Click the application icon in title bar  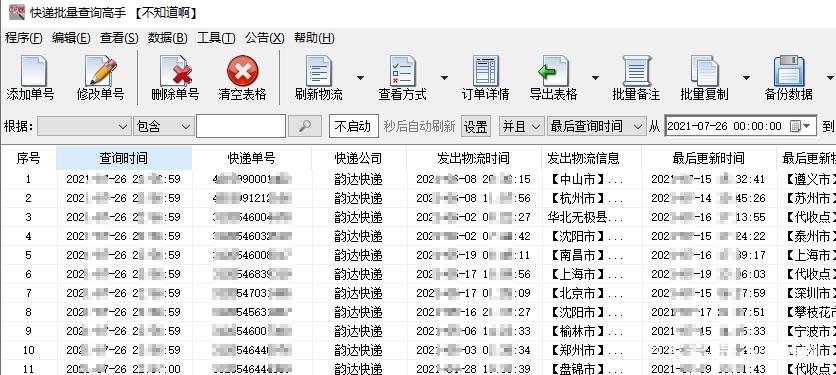pyautogui.click(x=17, y=12)
